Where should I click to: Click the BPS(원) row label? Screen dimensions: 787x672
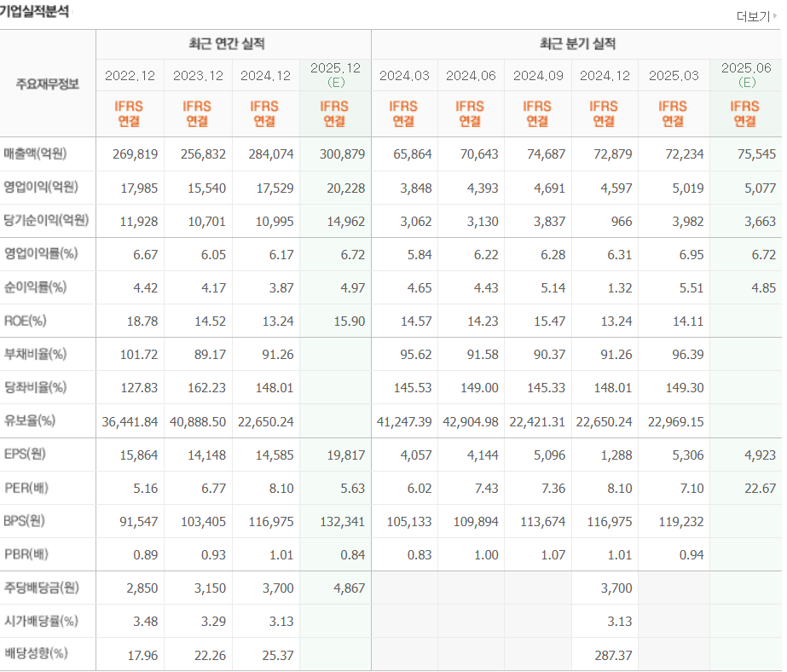pyautogui.click(x=24, y=521)
